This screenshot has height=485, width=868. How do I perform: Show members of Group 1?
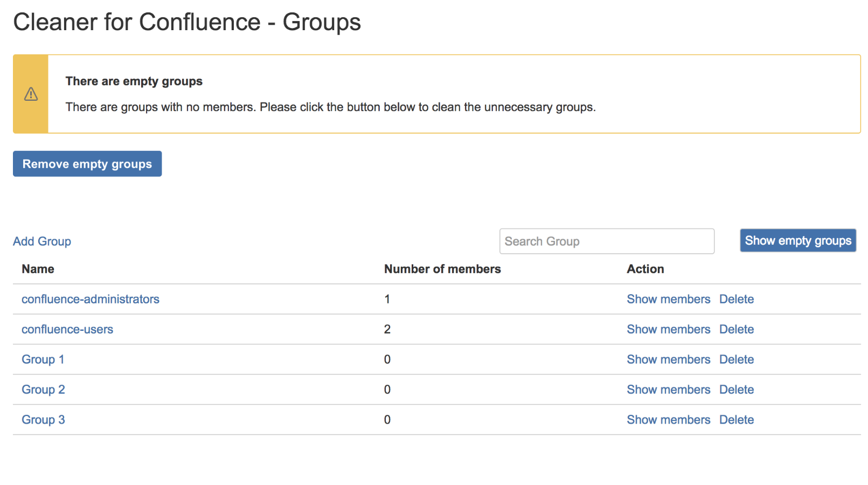[x=669, y=359]
